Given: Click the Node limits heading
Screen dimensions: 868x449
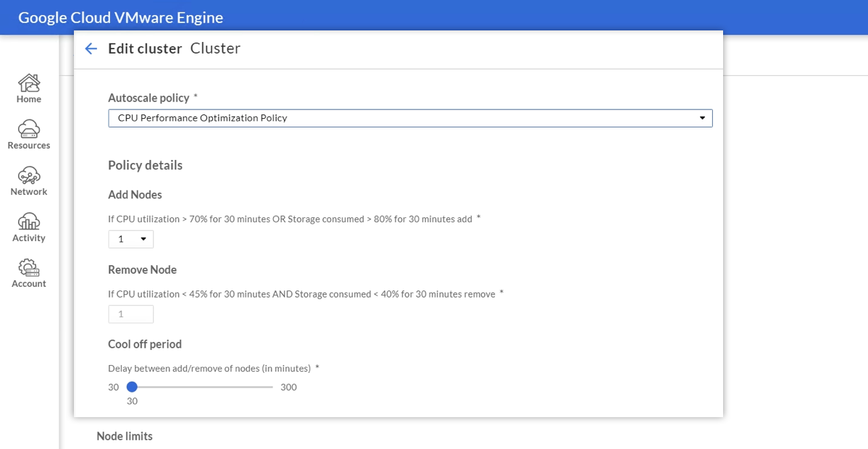Looking at the screenshot, I should coord(125,436).
